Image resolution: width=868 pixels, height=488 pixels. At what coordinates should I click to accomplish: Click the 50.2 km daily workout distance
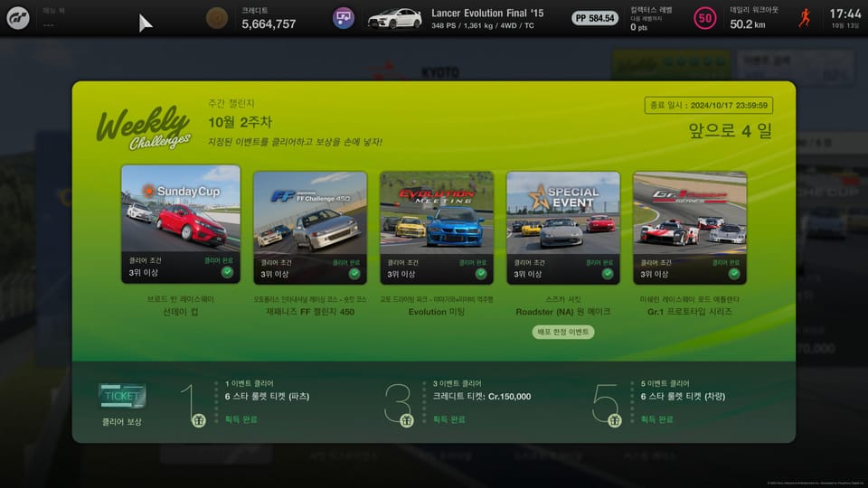[748, 24]
